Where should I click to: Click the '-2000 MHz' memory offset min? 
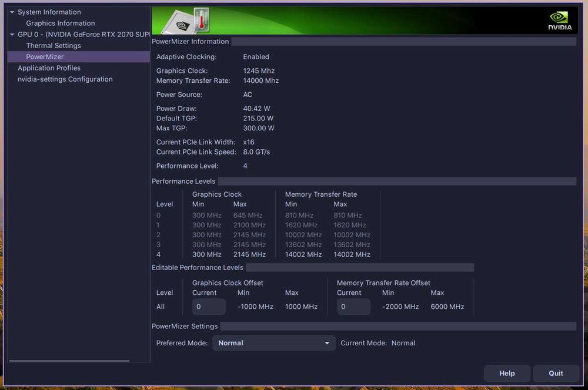(400, 307)
